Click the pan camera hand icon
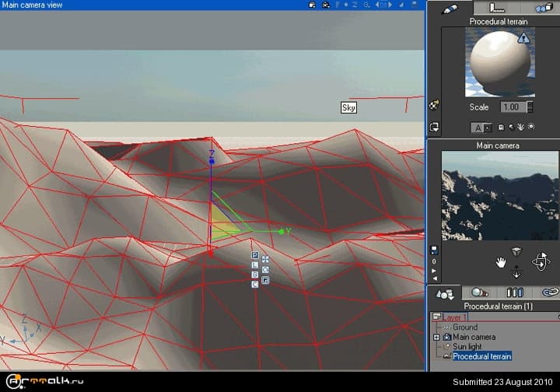 click(x=501, y=263)
